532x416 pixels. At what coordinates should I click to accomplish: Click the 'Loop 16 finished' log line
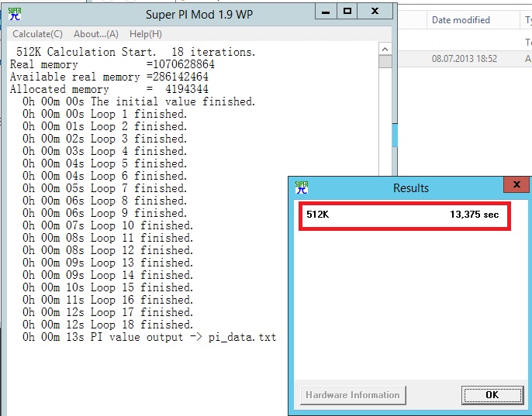(x=108, y=300)
